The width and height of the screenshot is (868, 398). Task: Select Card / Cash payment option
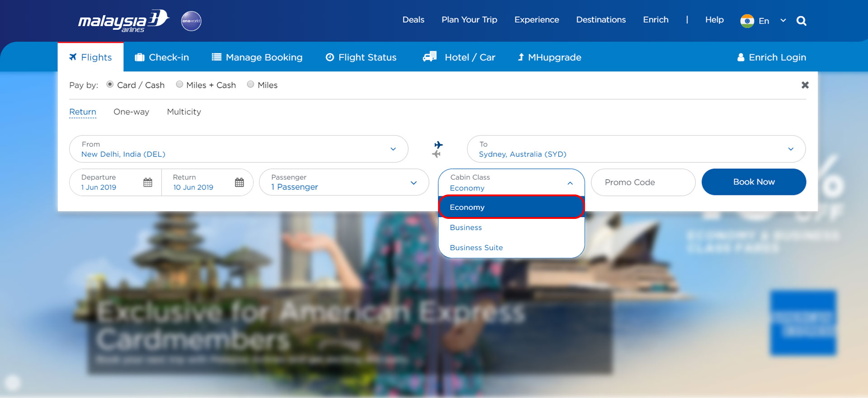tap(110, 85)
